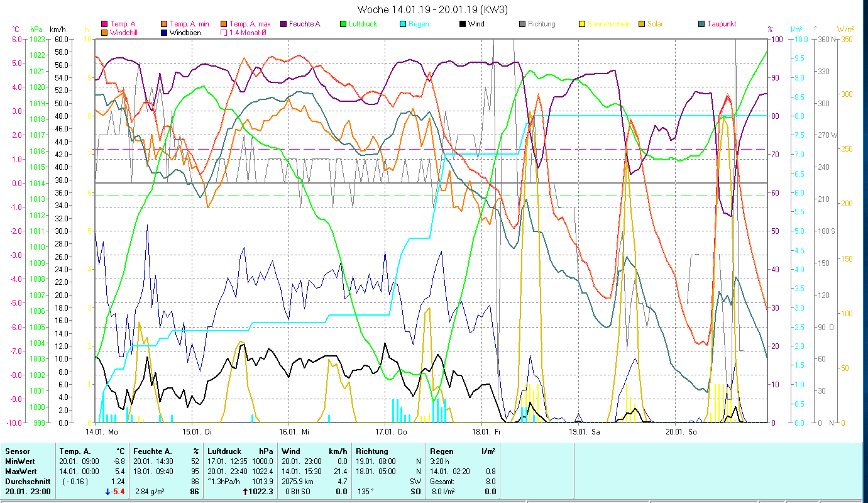Click the minimum temperature value '-6.8'

119,462
